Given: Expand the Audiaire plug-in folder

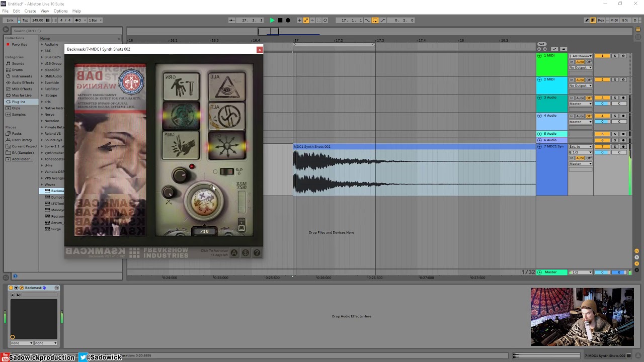Looking at the screenshot, I should tap(42, 44).
